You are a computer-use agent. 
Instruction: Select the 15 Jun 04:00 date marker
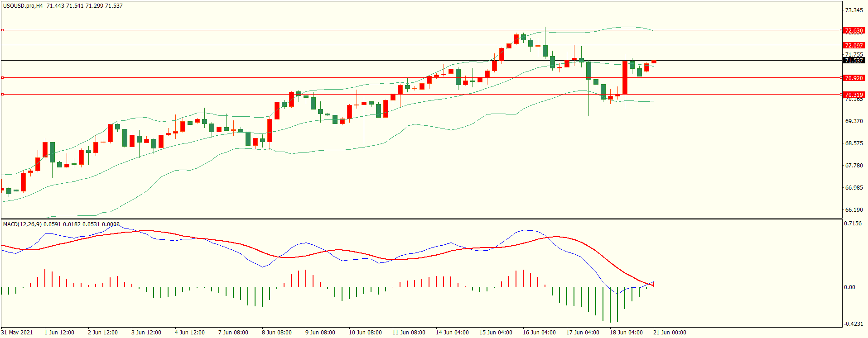(496, 333)
